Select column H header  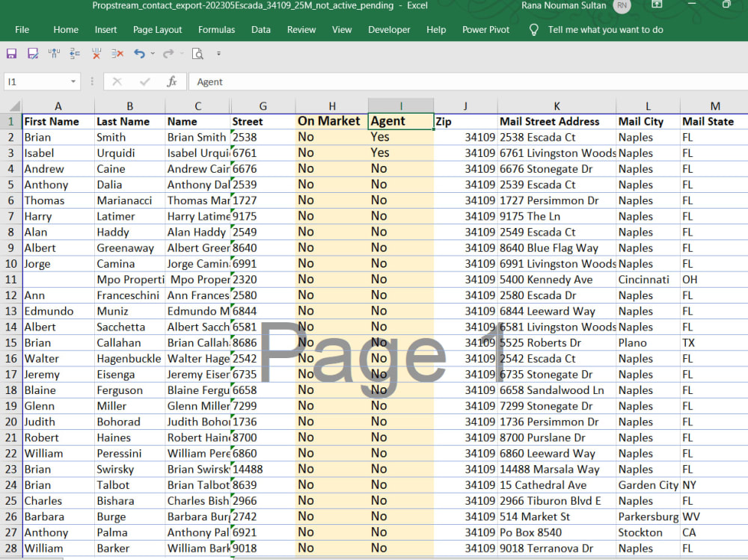(x=332, y=106)
